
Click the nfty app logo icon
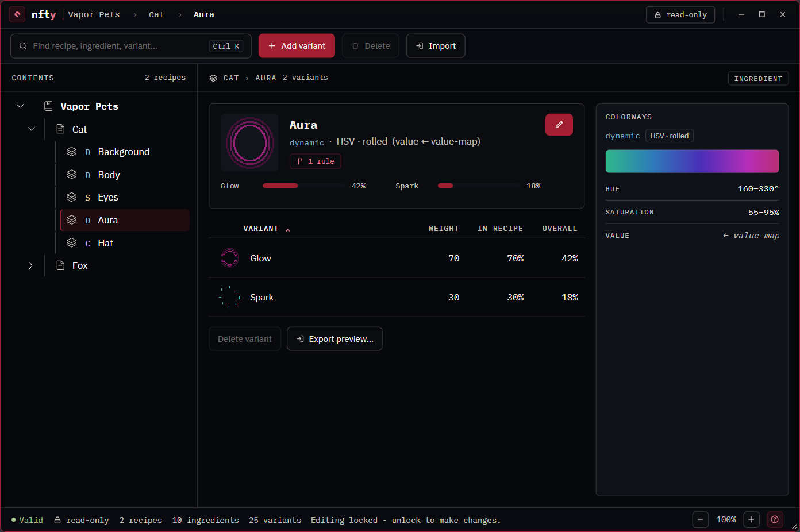pyautogui.click(x=17, y=14)
